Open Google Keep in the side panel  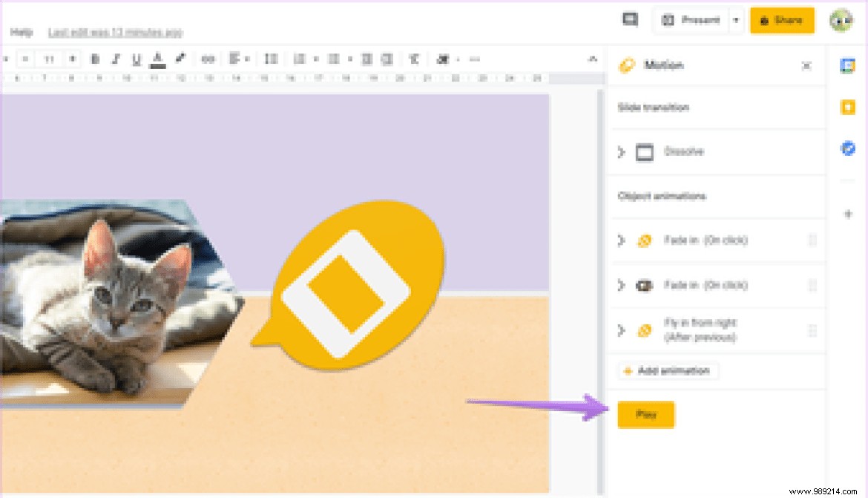847,107
